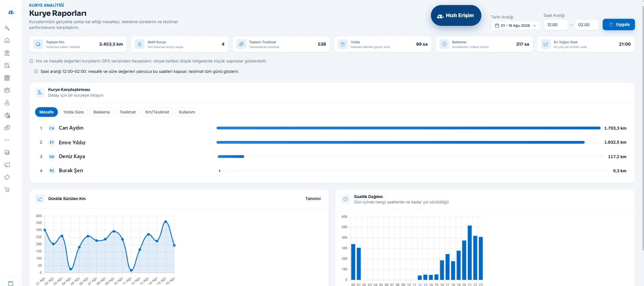Click the 12:00 start time field

[x=556, y=25]
